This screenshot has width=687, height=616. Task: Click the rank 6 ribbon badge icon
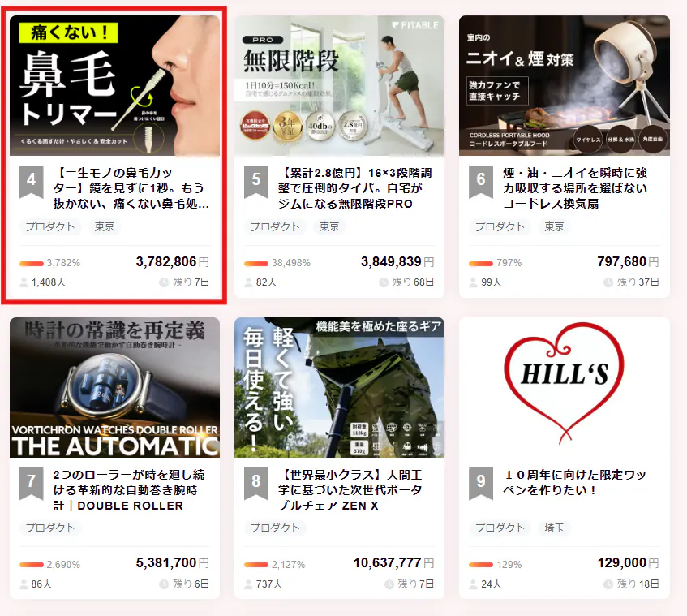[480, 181]
